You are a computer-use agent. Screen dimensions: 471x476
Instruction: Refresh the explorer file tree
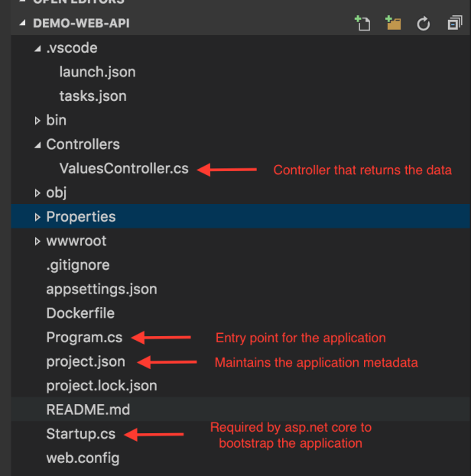click(x=424, y=24)
